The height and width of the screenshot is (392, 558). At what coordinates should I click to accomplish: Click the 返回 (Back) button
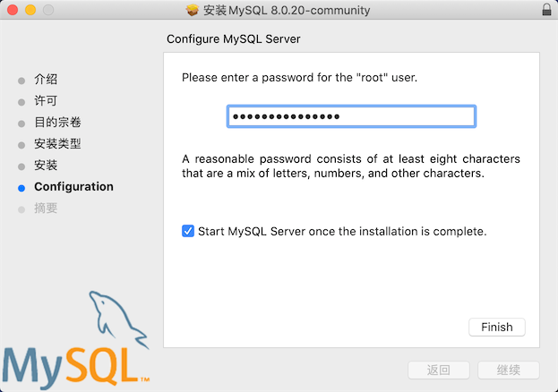(438, 370)
